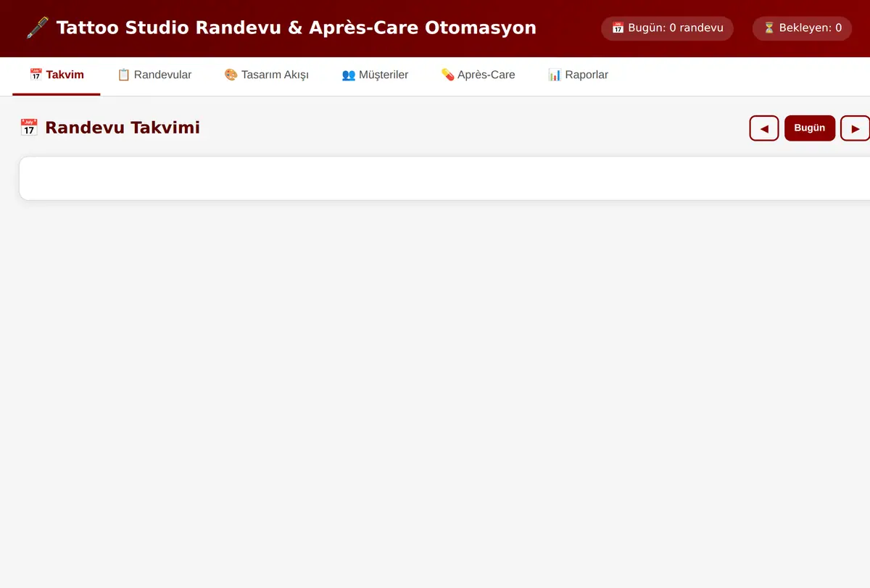
Task: Click the 'Bekleyen: 0' status badge
Action: [802, 28]
